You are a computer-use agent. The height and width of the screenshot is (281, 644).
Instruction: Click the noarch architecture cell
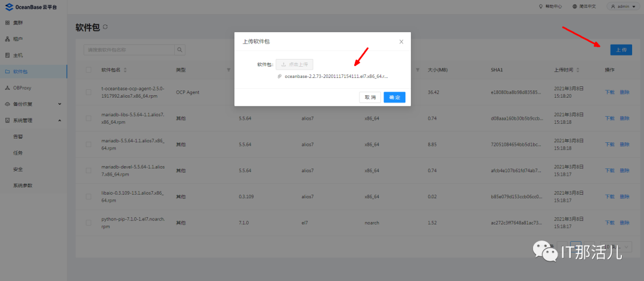tap(371, 223)
